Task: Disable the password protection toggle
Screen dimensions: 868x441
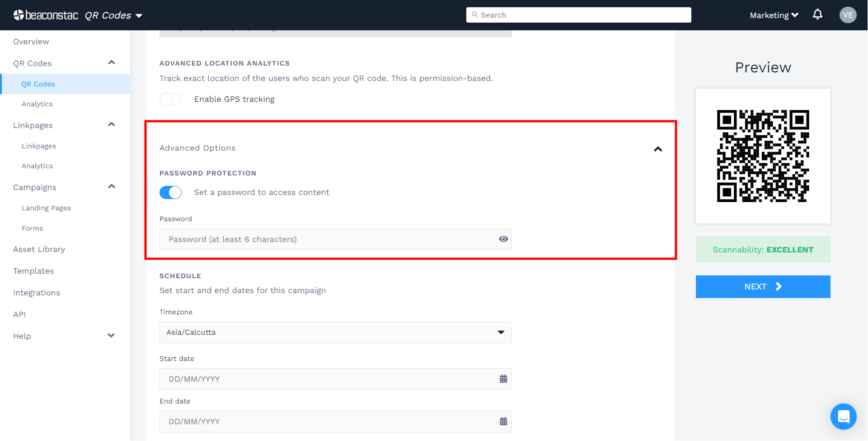Action: click(170, 193)
